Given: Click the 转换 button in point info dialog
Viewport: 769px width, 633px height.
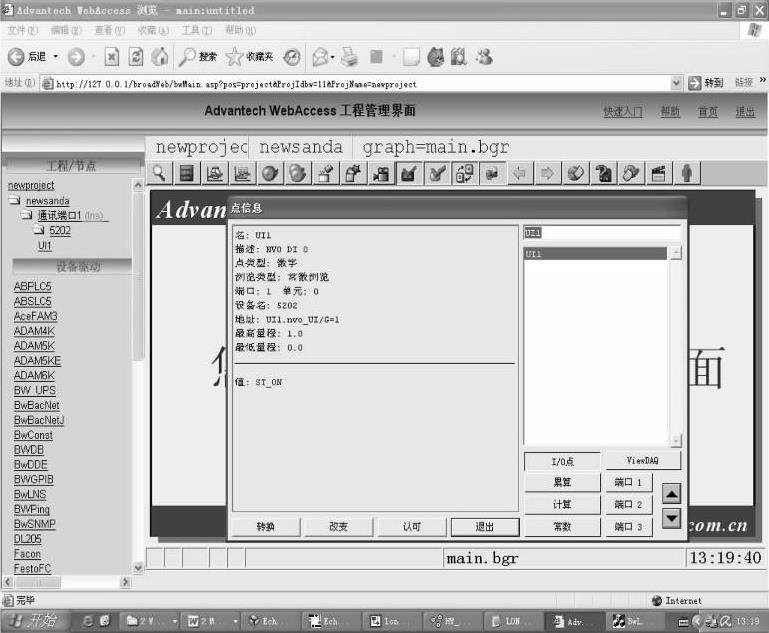Looking at the screenshot, I should click(265, 527).
